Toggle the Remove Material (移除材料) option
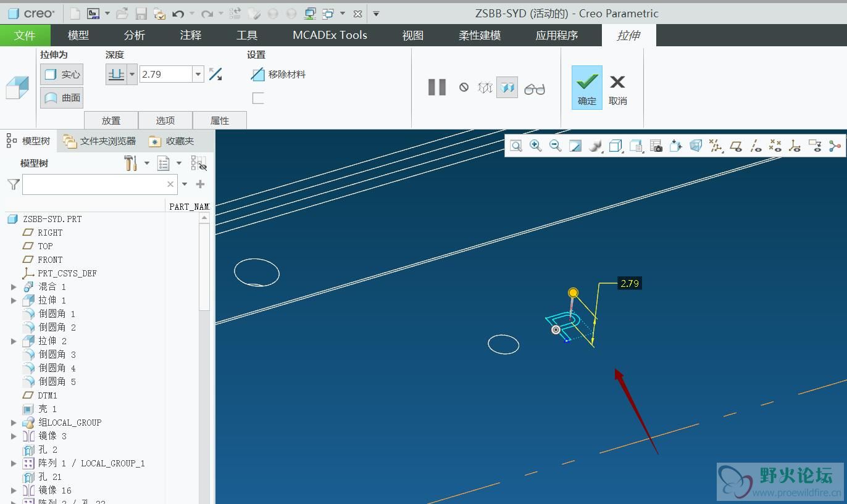 coord(278,74)
